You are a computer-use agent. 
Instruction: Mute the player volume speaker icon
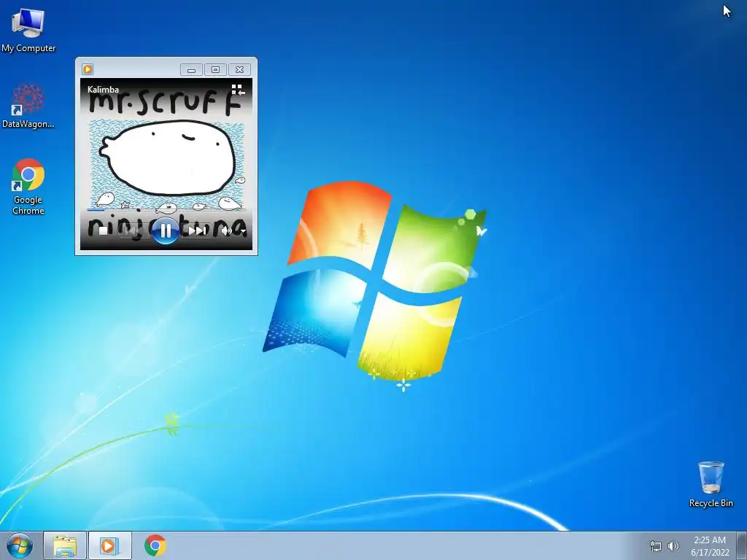[227, 231]
